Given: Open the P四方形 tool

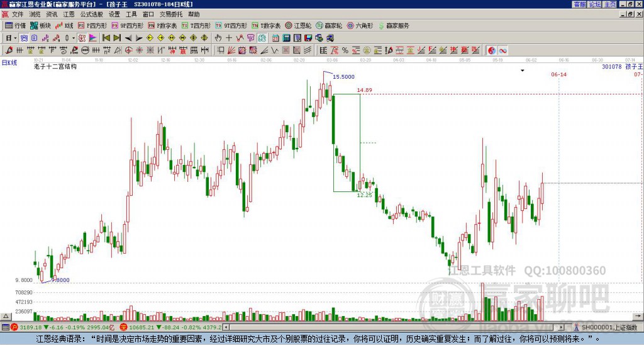Looking at the screenshot, I should click(x=92, y=25).
